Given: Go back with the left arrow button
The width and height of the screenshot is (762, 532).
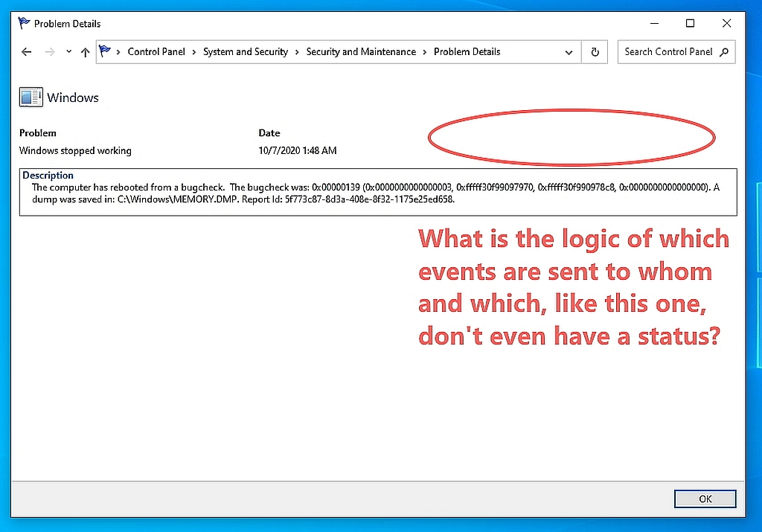Looking at the screenshot, I should tap(26, 52).
